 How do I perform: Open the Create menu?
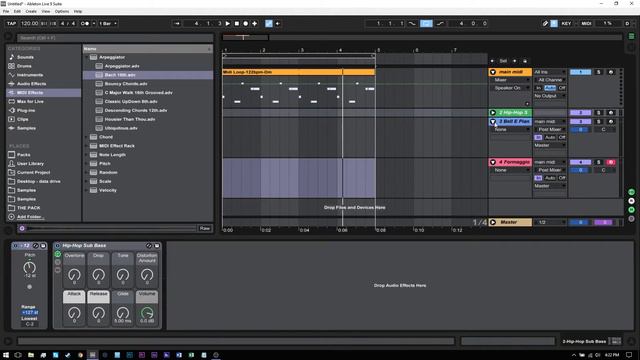pyautogui.click(x=31, y=11)
